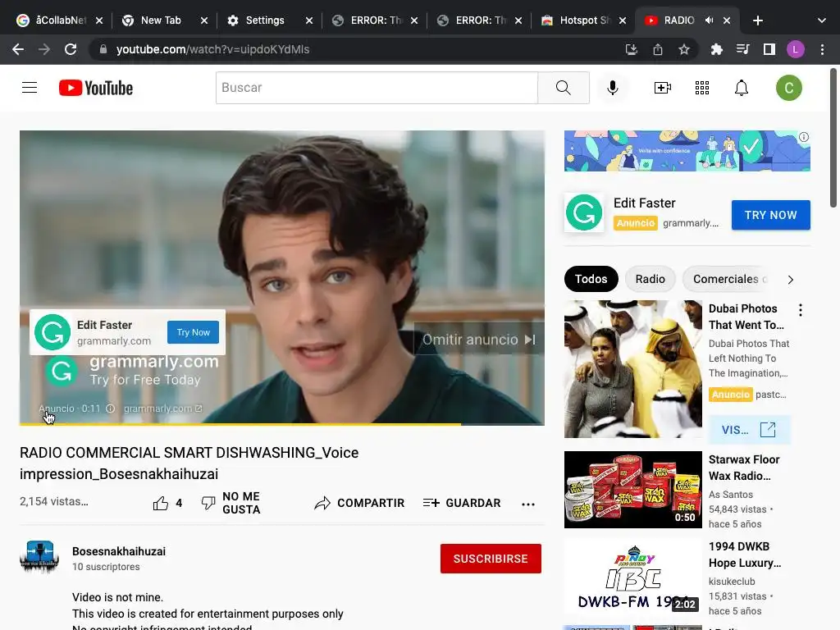Click the COMPARTIR share button
The image size is (840, 630).
(359, 503)
